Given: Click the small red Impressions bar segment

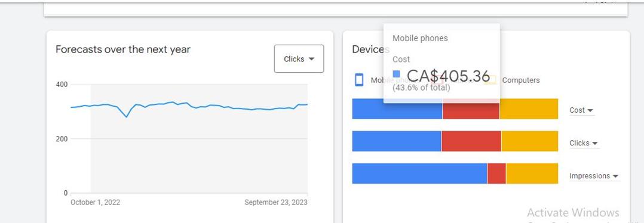Looking at the screenshot, I should (x=496, y=174).
